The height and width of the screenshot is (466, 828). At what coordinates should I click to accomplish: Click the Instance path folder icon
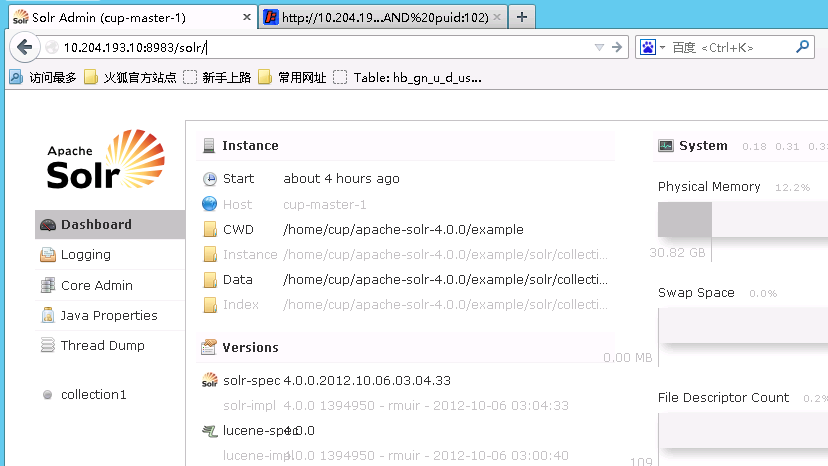pos(210,254)
